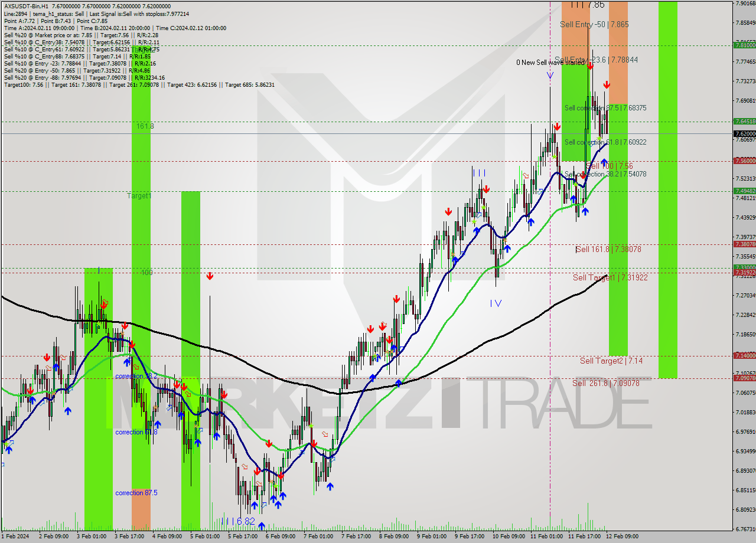Click the 7.27034 price scale value
The height and width of the screenshot is (543, 756).
pyautogui.click(x=745, y=295)
